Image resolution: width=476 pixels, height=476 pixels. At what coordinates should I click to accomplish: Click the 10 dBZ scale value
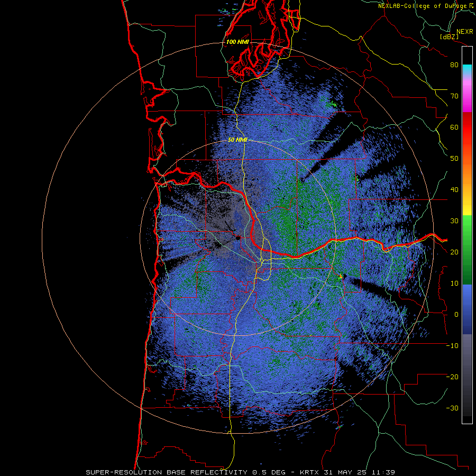coord(454,283)
